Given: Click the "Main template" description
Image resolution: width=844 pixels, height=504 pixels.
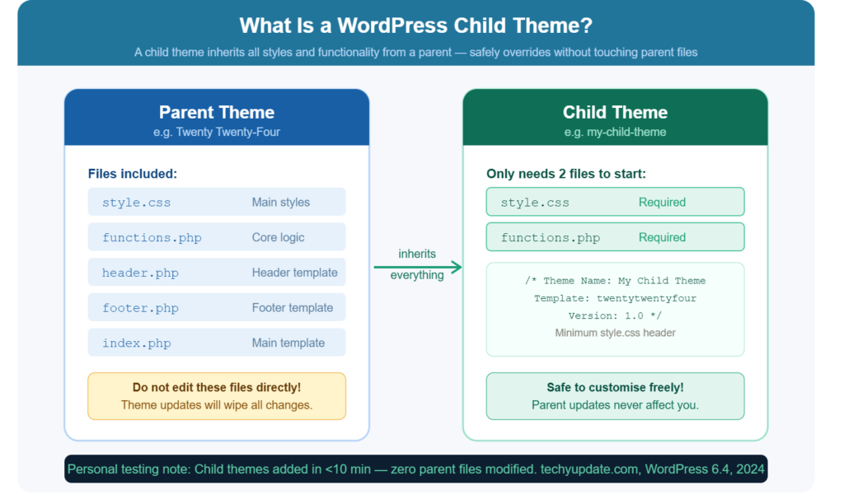Looking at the screenshot, I should tap(288, 343).
